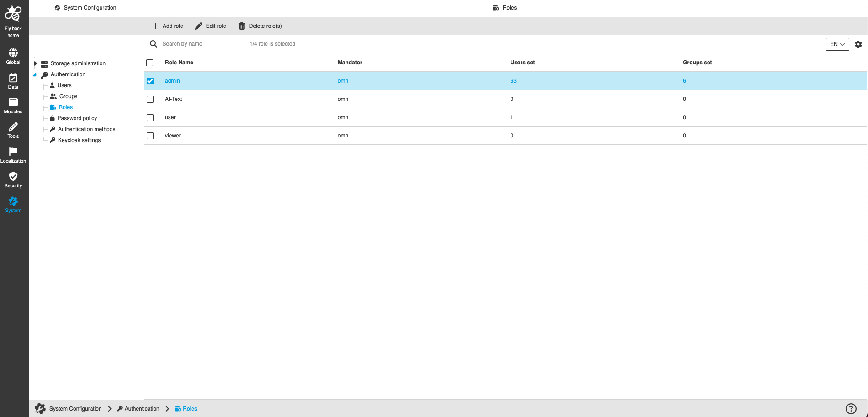Image resolution: width=868 pixels, height=417 pixels.
Task: Uncheck the admin role checkbox
Action: pos(150,80)
